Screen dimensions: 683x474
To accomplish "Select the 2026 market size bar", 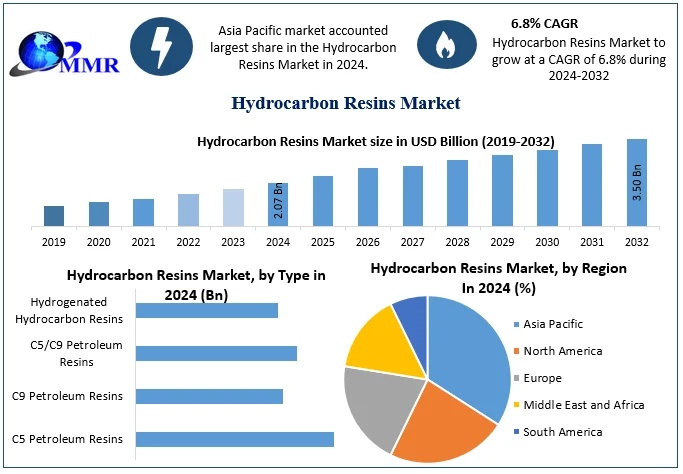I will coord(368,197).
